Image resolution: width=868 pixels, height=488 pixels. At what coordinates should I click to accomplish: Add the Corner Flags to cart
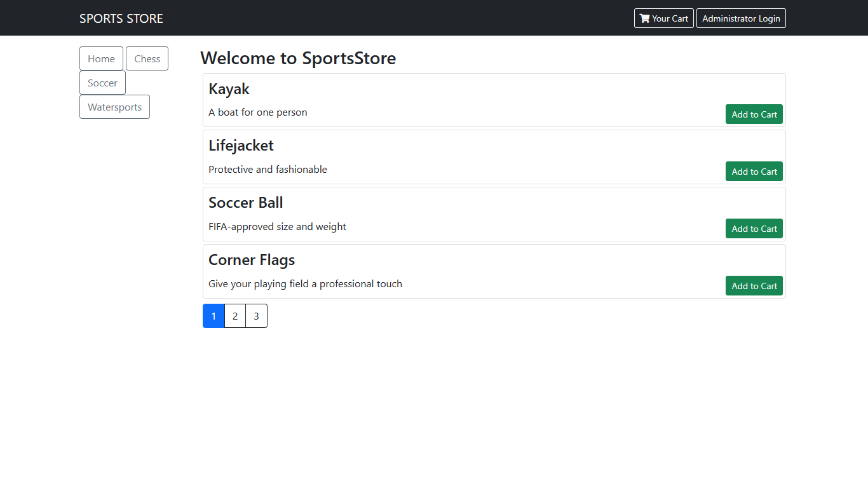click(754, 286)
